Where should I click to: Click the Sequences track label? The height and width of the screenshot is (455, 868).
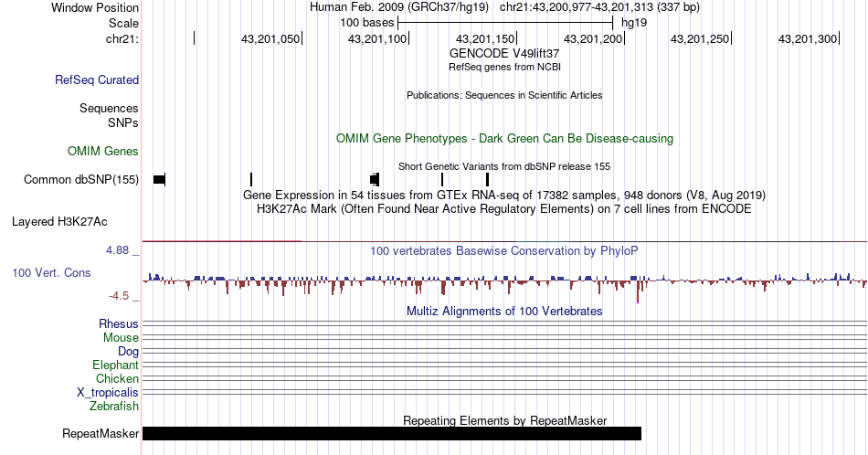tap(109, 108)
